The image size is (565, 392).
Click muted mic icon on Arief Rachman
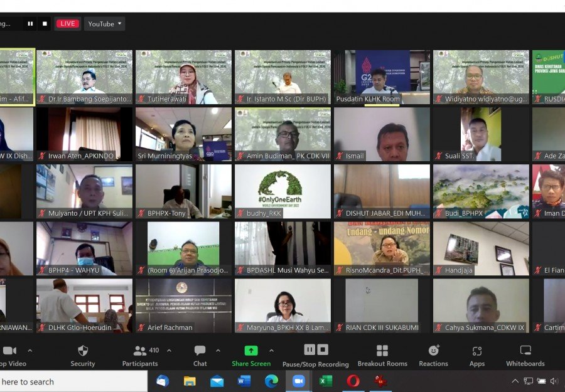tap(142, 327)
